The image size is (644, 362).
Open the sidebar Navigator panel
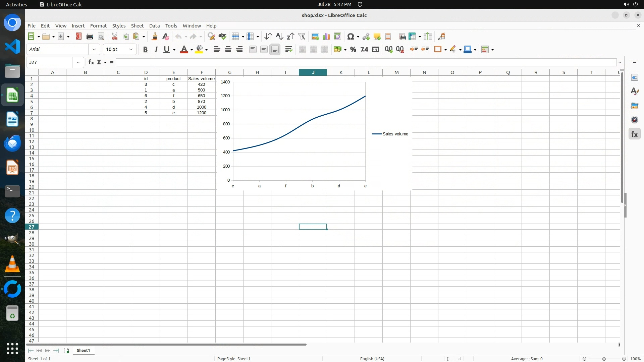634,120
